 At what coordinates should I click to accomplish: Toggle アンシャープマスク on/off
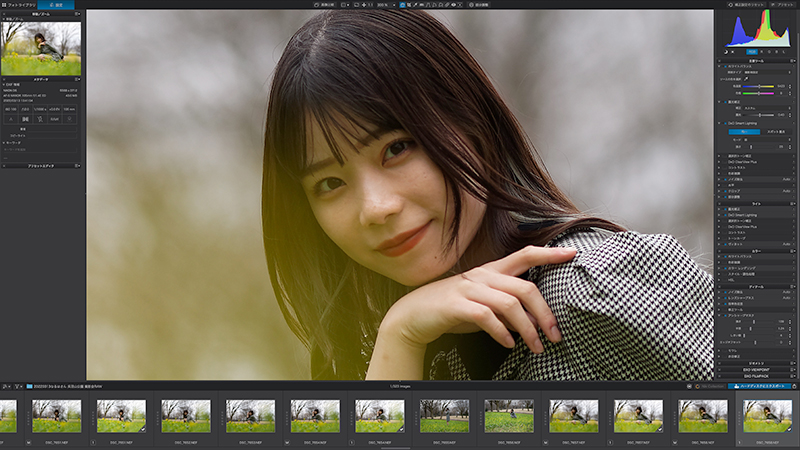[725, 315]
